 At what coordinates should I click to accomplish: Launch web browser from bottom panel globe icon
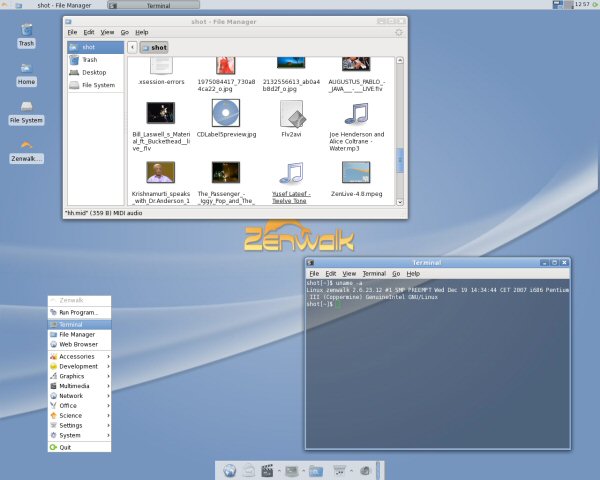(230, 470)
